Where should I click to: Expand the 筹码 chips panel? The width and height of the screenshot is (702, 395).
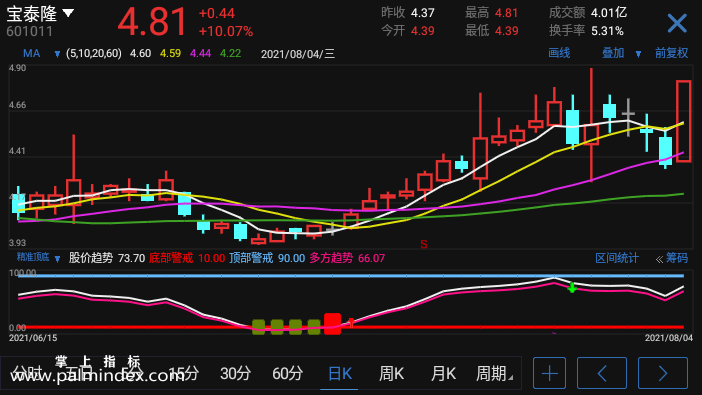[x=672, y=258]
